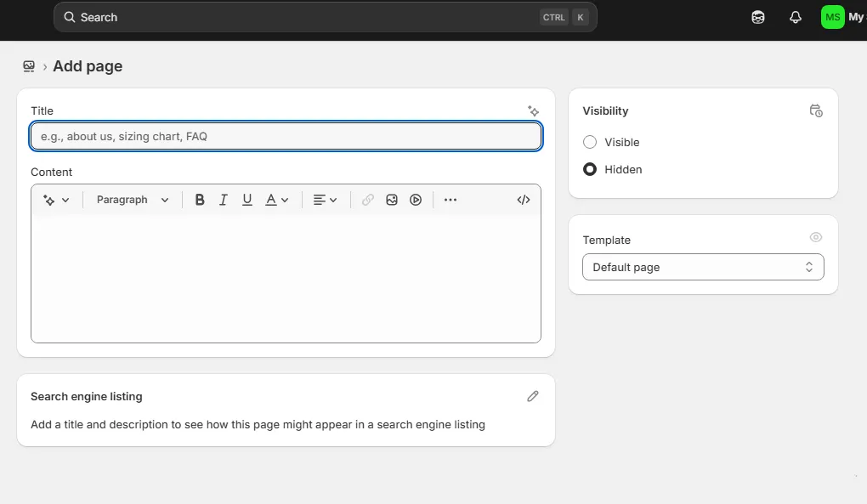Click the store breadcrumb home icon
The width and height of the screenshot is (867, 504).
click(x=29, y=65)
